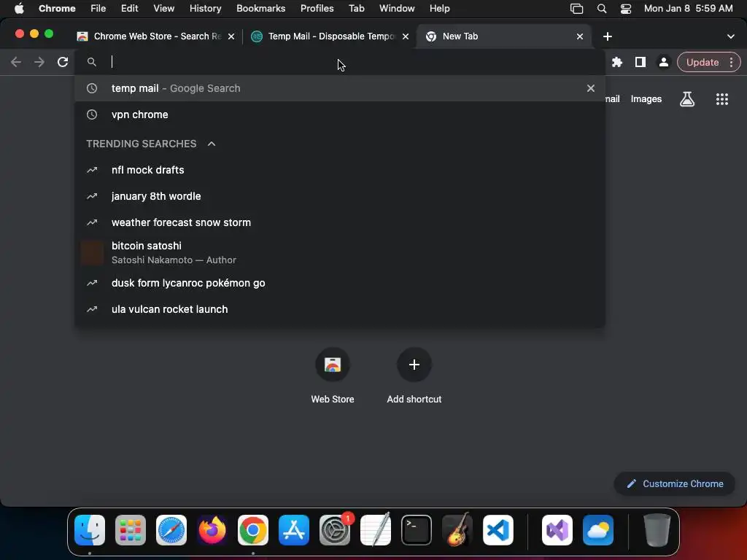The image size is (747, 560).
Task: Open Chrome's three-dot menu
Action: [731, 62]
